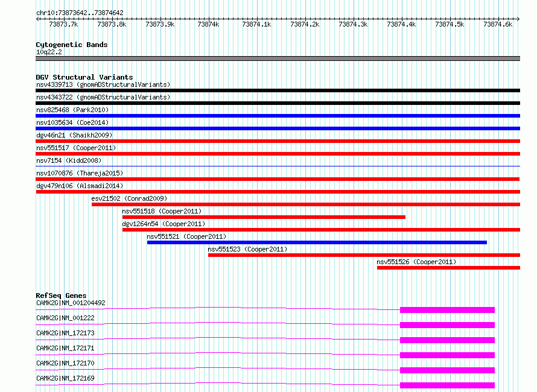Open the nsv1070876 (Thareja2015) label
The height and width of the screenshot is (392, 537).
80,173
